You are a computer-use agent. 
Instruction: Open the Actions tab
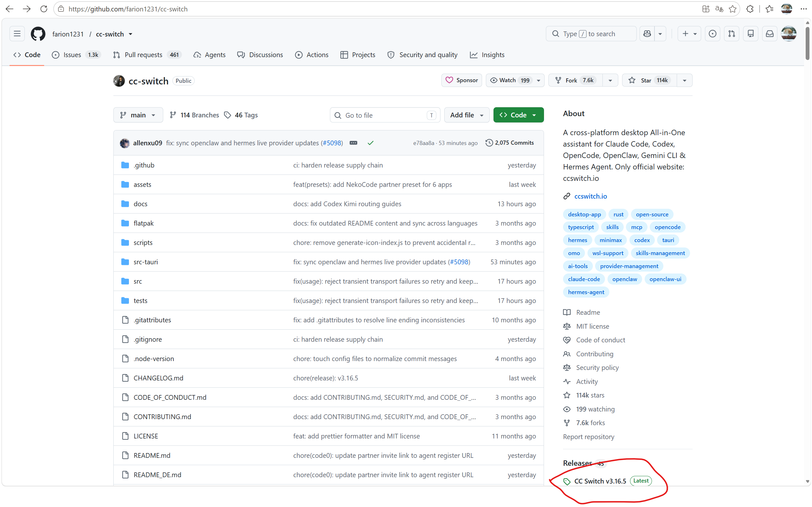click(x=312, y=55)
